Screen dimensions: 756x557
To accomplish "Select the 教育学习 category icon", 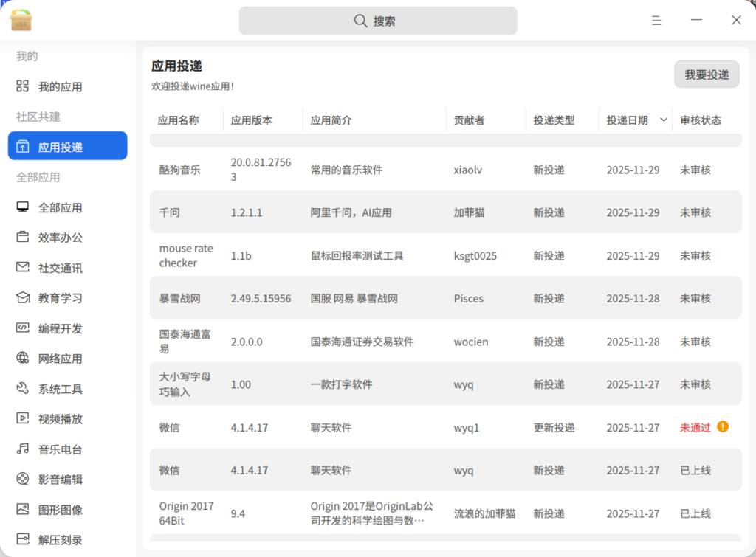I will pyautogui.click(x=23, y=298).
